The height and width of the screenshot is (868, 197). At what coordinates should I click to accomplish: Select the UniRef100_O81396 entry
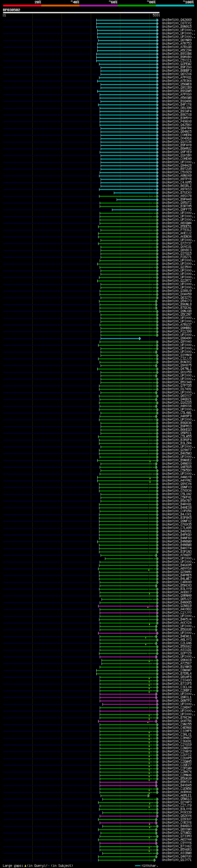coord(177,108)
